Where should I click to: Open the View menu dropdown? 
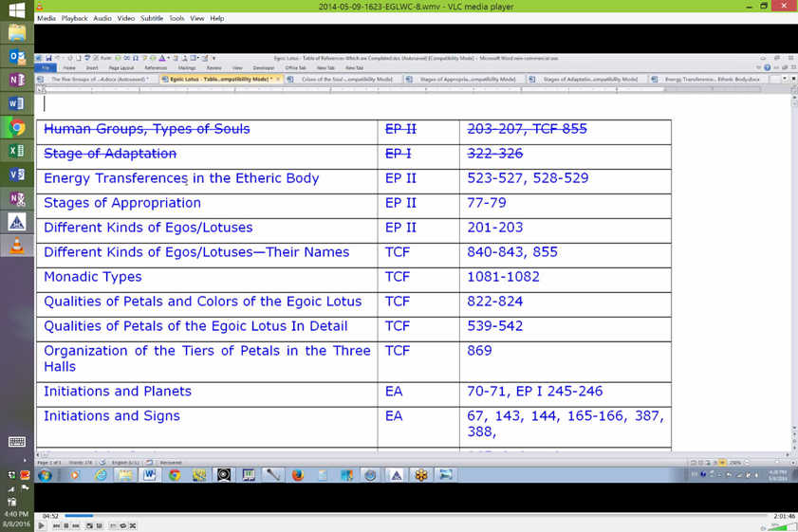click(x=196, y=18)
